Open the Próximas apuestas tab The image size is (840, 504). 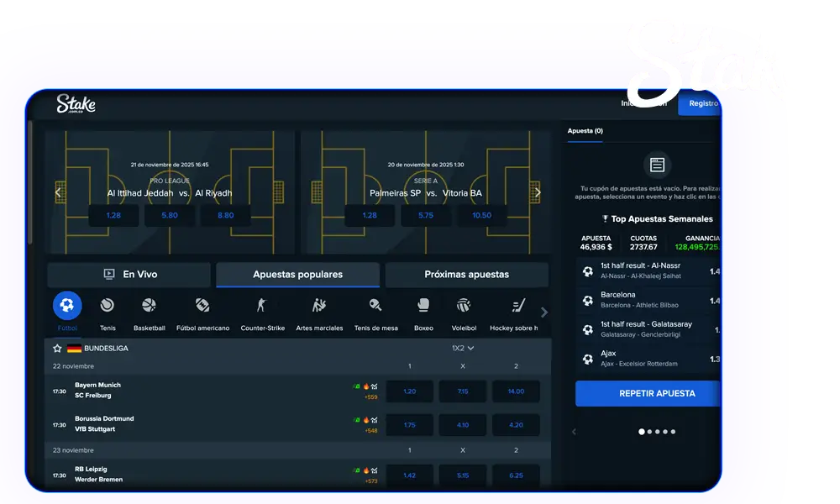466,275
